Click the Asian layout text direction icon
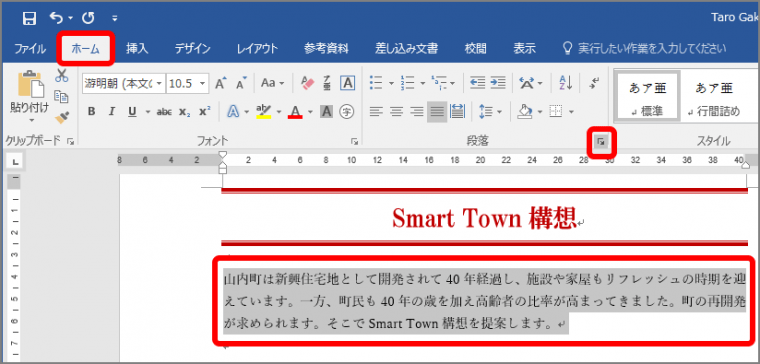760x364 pixels. (x=527, y=83)
